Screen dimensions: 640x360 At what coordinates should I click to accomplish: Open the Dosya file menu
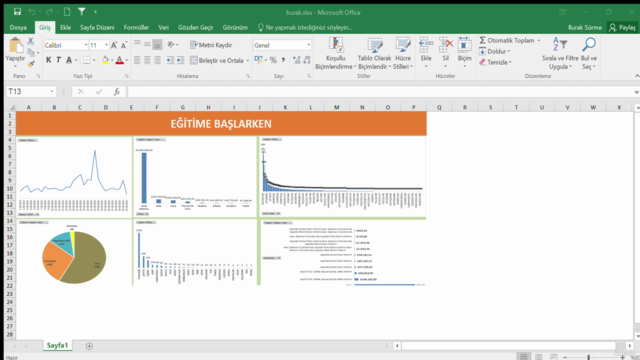click(x=18, y=28)
